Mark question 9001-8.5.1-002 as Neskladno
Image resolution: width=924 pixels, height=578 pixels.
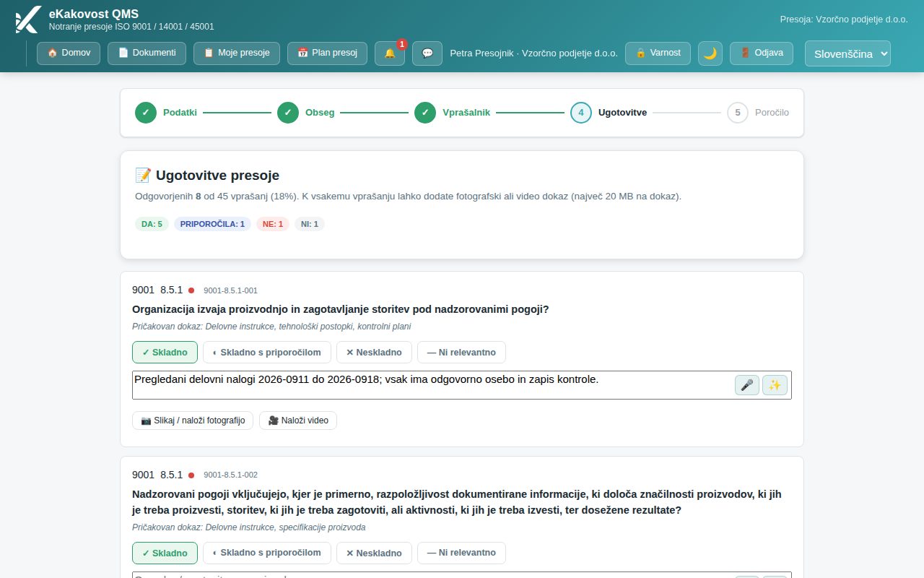click(374, 553)
